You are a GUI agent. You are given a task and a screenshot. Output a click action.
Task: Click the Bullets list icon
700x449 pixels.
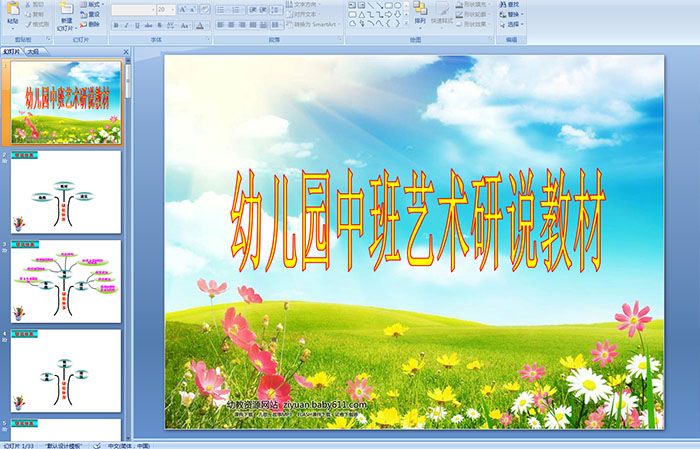tap(222, 9)
